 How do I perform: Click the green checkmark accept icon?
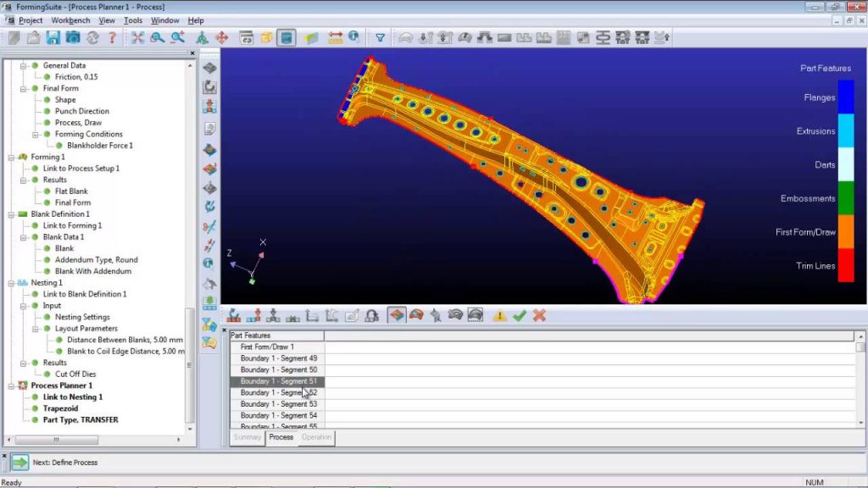point(520,315)
